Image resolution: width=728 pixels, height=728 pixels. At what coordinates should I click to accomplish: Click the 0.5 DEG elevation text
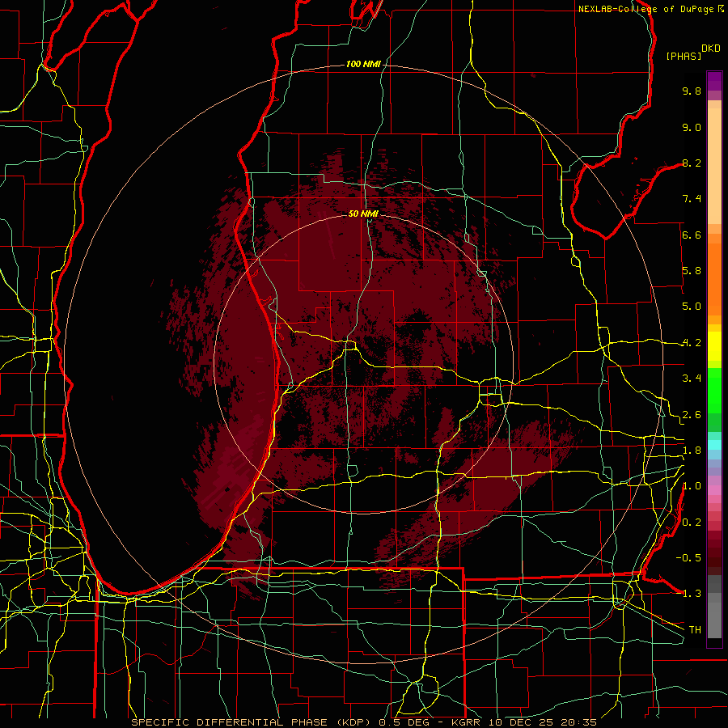pyautogui.click(x=404, y=722)
